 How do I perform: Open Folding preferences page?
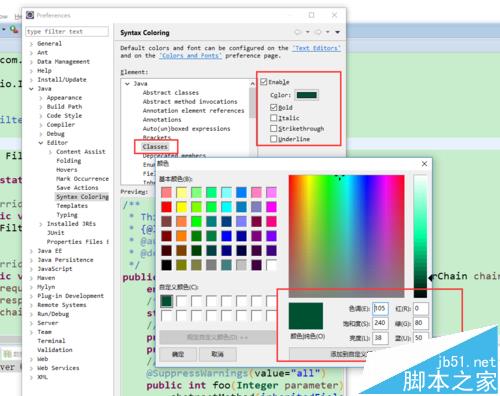point(69,161)
